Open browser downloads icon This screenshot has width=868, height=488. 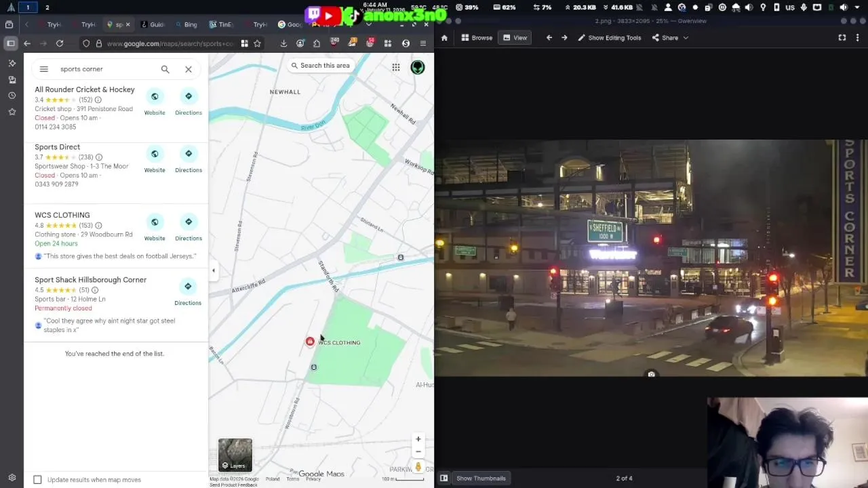[x=283, y=43]
